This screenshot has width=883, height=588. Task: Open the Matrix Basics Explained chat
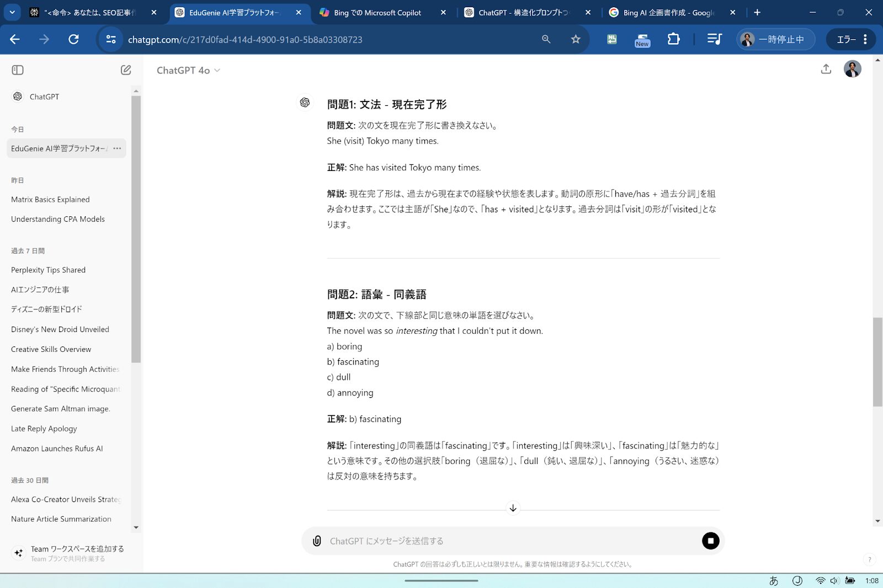click(x=50, y=200)
